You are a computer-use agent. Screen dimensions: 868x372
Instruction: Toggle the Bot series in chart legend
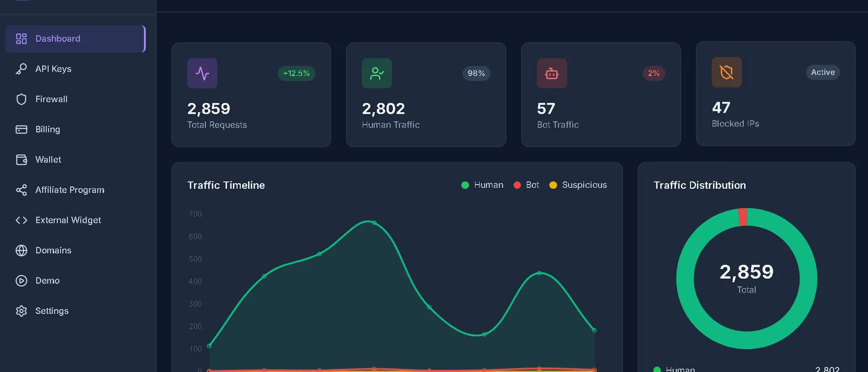[x=526, y=185]
